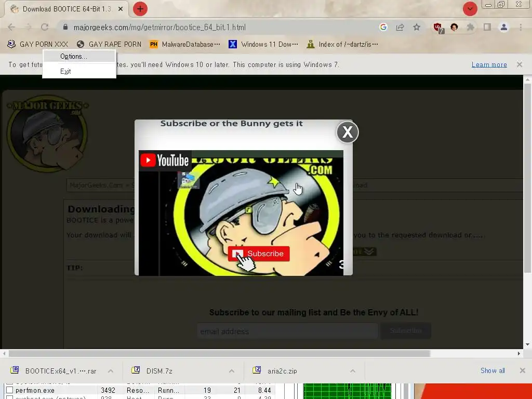Click the email address input field
Image resolution: width=532 pixels, height=399 pixels.
pos(287,331)
